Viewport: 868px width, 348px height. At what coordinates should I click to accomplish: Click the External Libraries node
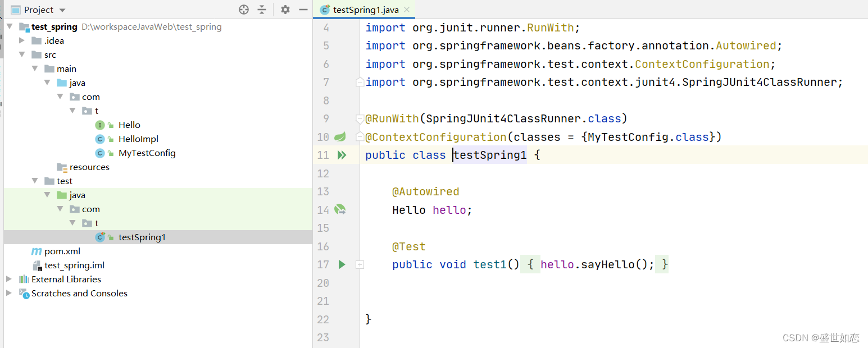pyautogui.click(x=66, y=279)
